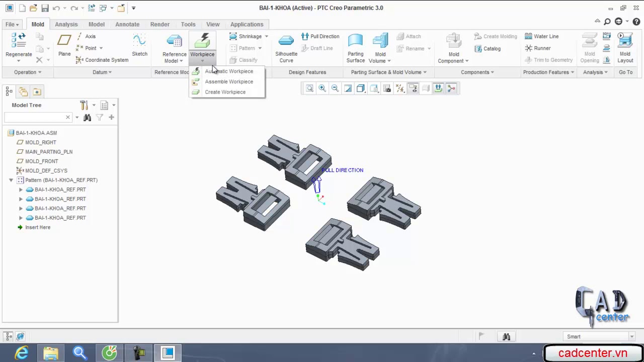Expand the Operation group

(x=28, y=72)
